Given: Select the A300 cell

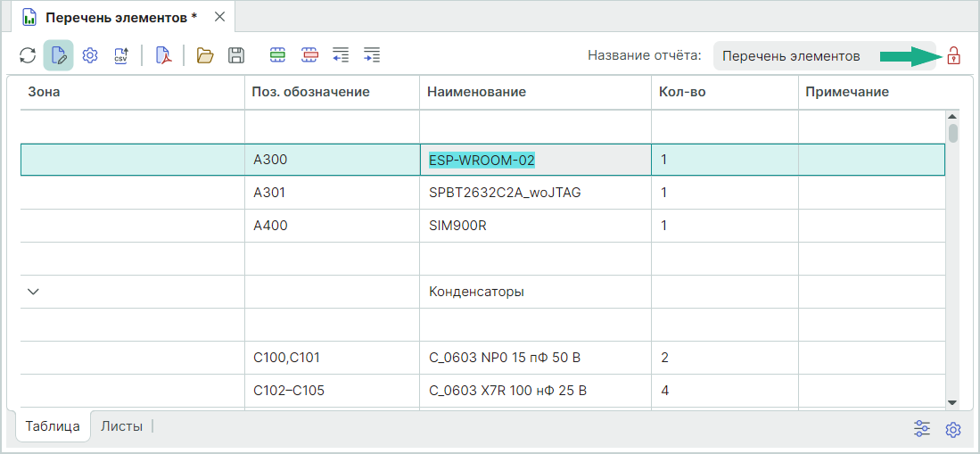Looking at the screenshot, I should point(332,160).
